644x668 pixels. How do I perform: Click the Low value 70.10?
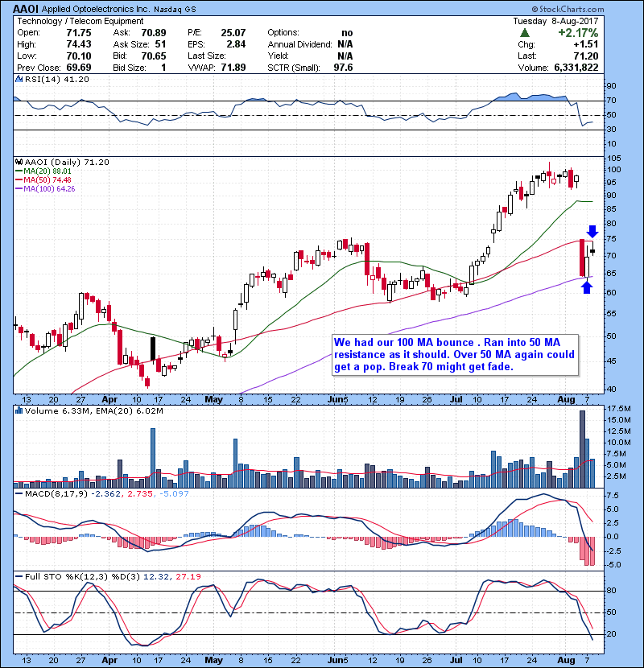pyautogui.click(x=79, y=56)
